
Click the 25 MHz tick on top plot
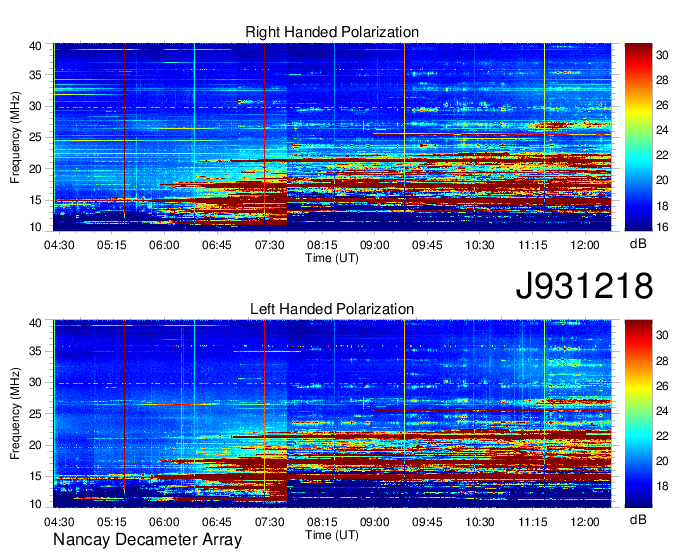coord(35,137)
